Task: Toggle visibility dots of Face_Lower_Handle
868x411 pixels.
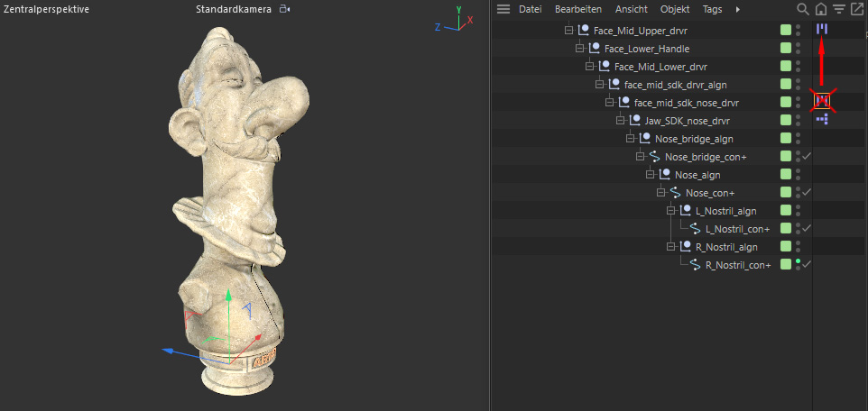Action: (x=798, y=48)
